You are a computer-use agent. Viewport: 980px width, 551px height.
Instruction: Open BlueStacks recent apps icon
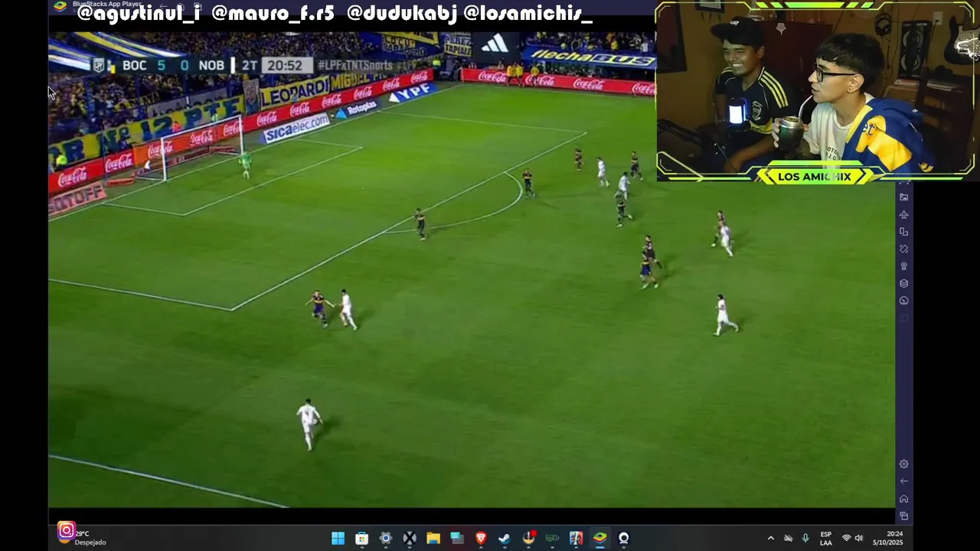903,516
